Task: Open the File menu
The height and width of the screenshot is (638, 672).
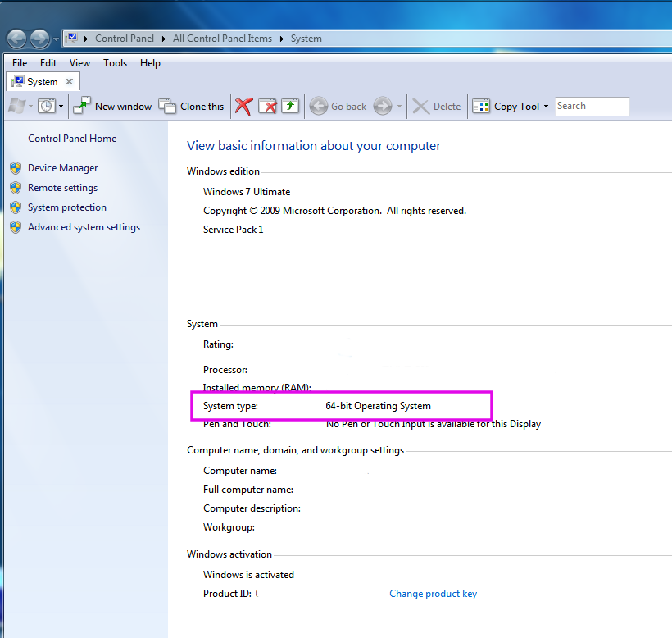Action: 20,63
